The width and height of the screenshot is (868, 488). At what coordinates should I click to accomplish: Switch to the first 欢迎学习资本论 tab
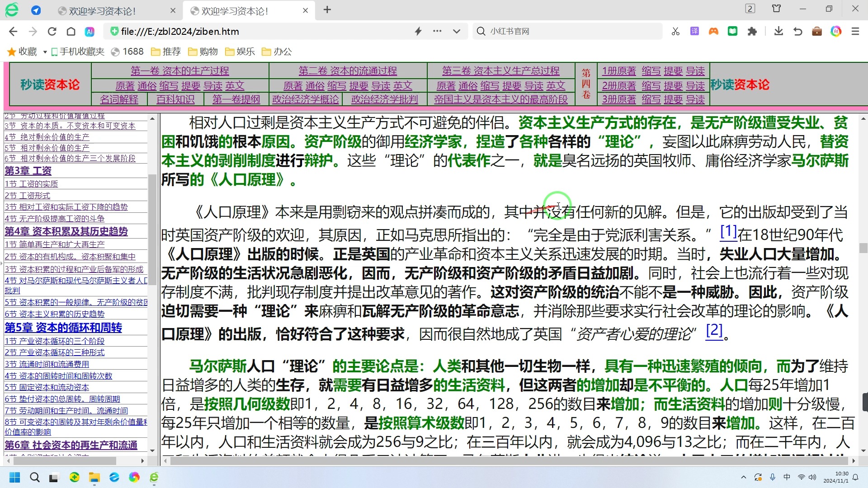[117, 11]
